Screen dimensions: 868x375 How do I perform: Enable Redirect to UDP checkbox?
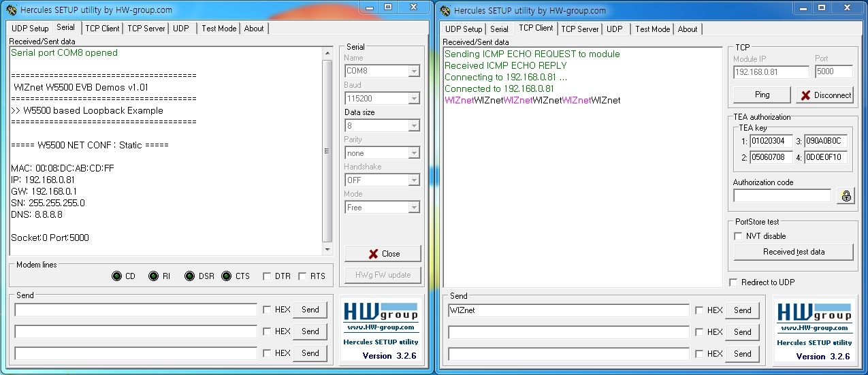point(733,282)
